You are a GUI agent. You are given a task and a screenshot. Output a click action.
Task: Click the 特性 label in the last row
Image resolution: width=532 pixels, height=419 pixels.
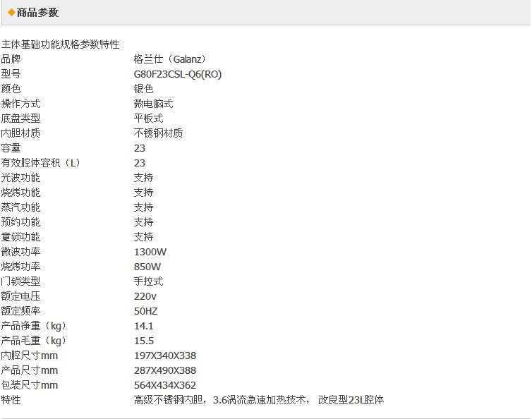point(11,400)
